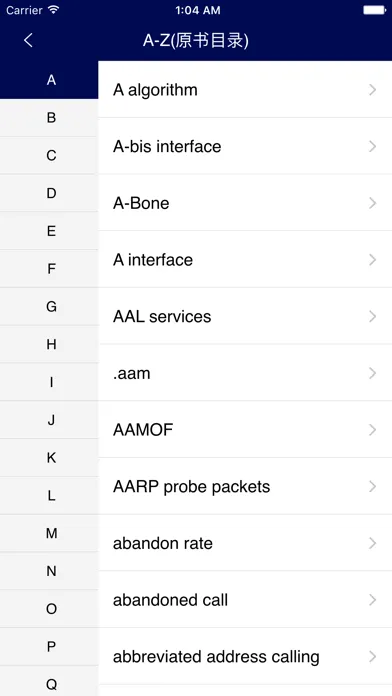Expand the A interface row arrow
The image size is (392, 696).
click(372, 260)
